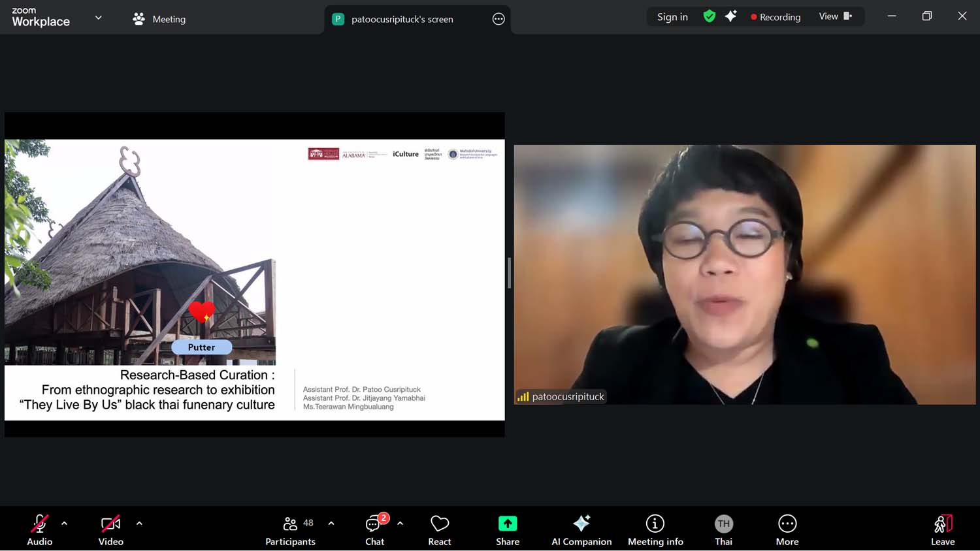Expand the audio settings arrow
Image resolution: width=980 pixels, height=551 pixels.
tap(64, 524)
